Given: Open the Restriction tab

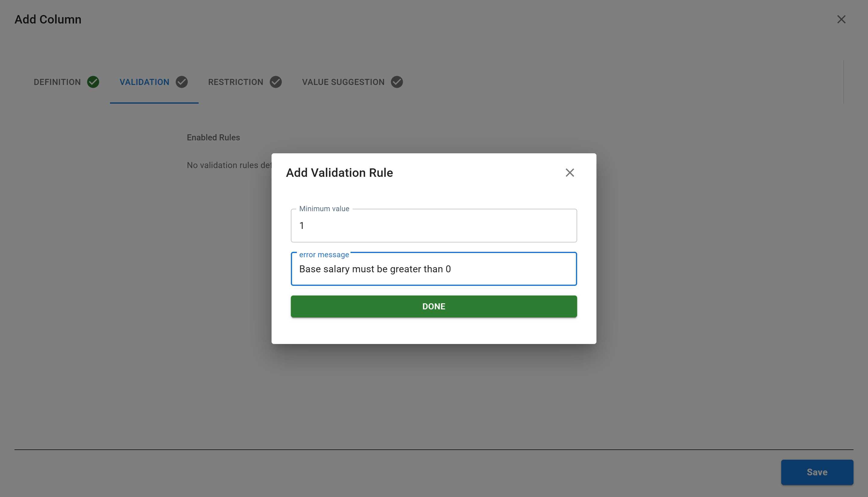Looking at the screenshot, I should tap(235, 82).
